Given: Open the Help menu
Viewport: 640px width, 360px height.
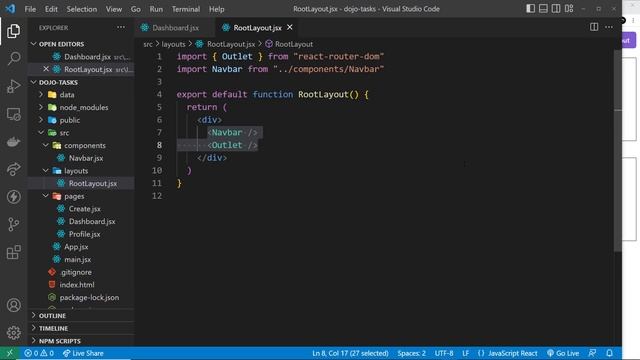Looking at the screenshot, I should pos(217,9).
